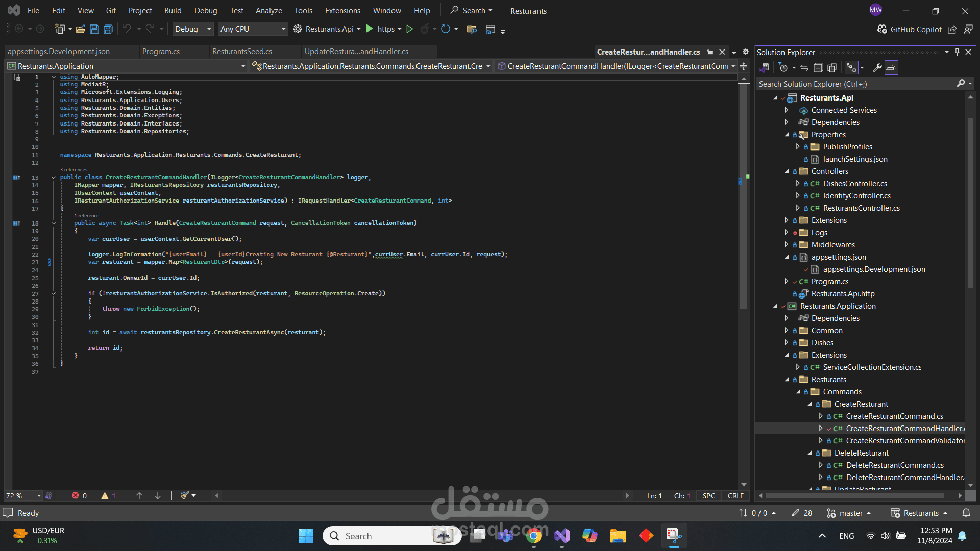Open the Debug configuration dropdown
This screenshot has width=980, height=551.
pyautogui.click(x=193, y=29)
